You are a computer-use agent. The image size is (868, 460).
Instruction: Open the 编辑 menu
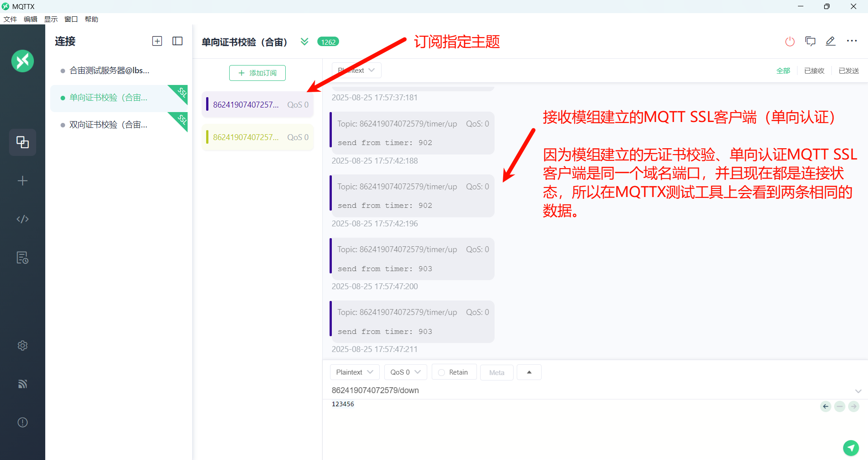30,19
